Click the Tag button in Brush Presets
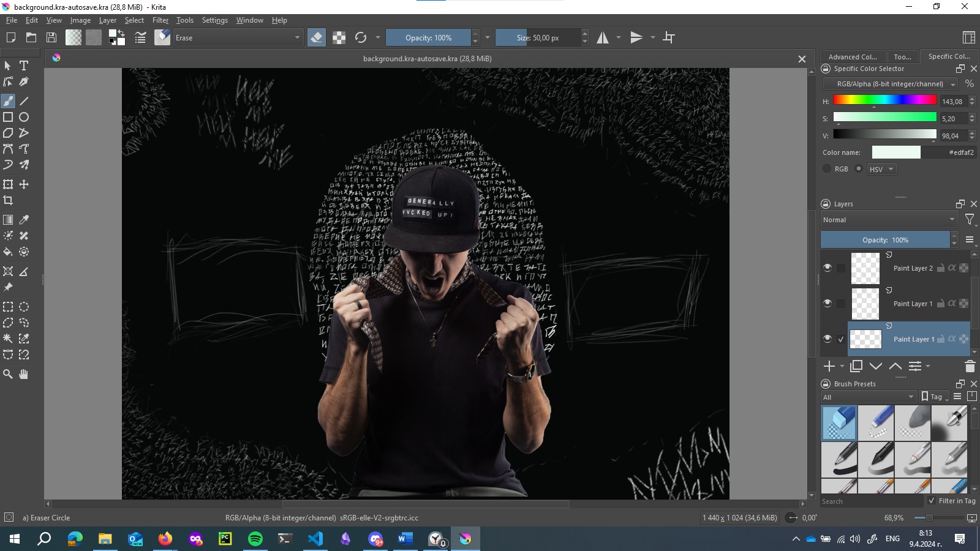The height and width of the screenshot is (551, 980). click(x=935, y=397)
